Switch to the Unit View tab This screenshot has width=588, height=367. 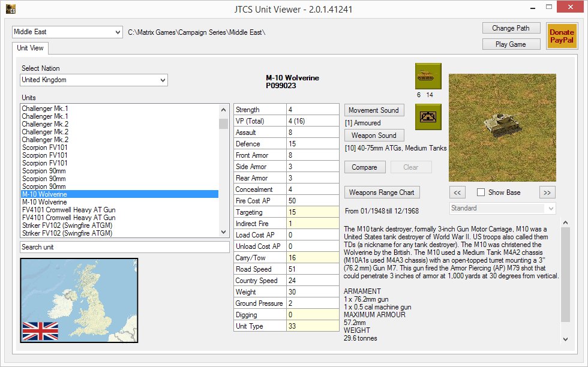click(x=29, y=48)
